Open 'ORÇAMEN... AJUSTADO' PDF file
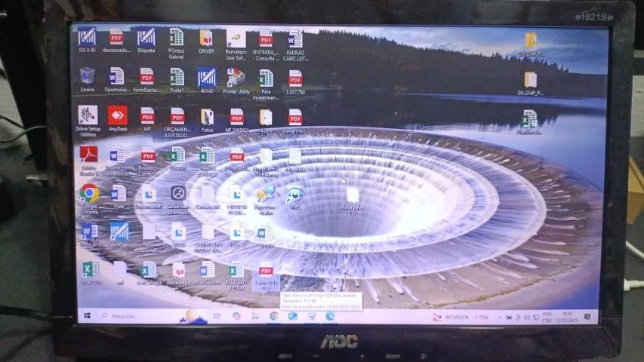Screen dimensions: 644x362 click(177, 123)
